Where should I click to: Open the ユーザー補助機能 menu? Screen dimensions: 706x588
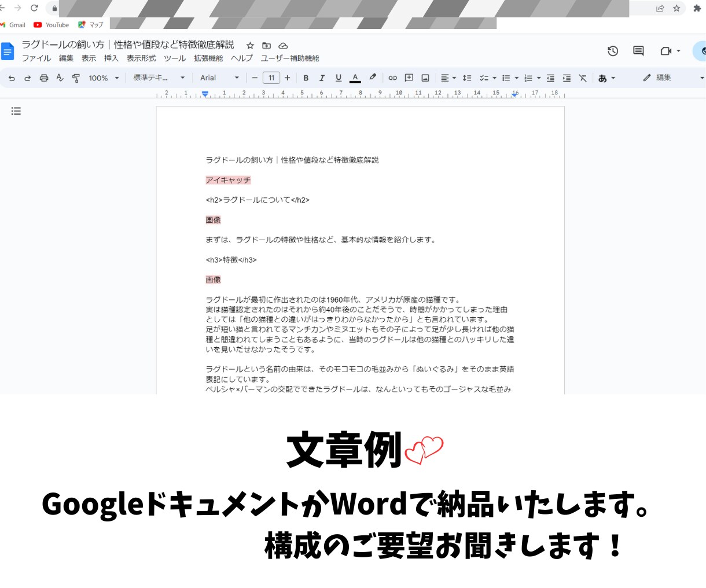tap(290, 58)
